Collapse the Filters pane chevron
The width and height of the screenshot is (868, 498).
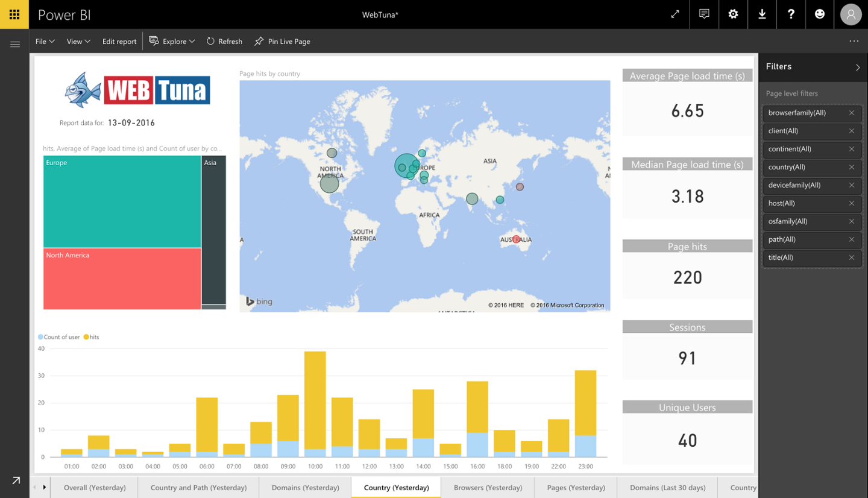point(858,67)
